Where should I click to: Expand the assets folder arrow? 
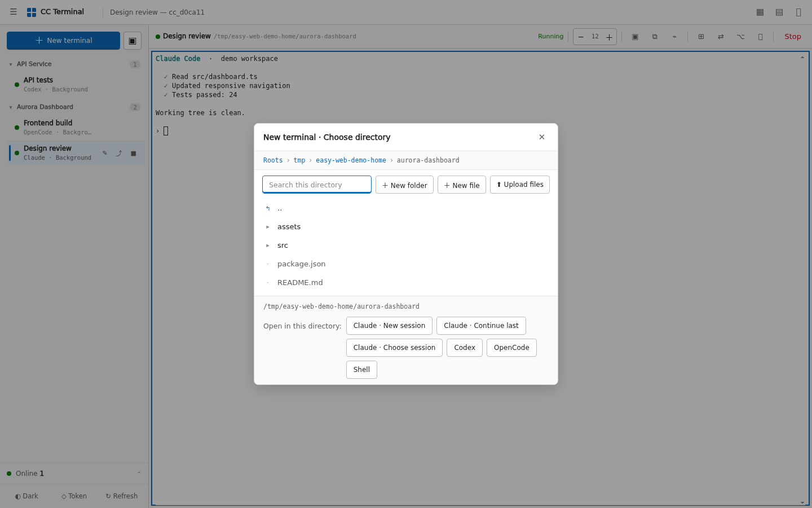click(x=268, y=227)
